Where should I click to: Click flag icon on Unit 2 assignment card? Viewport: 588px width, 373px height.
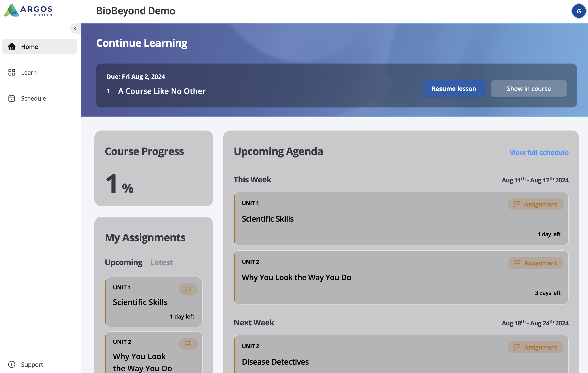click(188, 344)
